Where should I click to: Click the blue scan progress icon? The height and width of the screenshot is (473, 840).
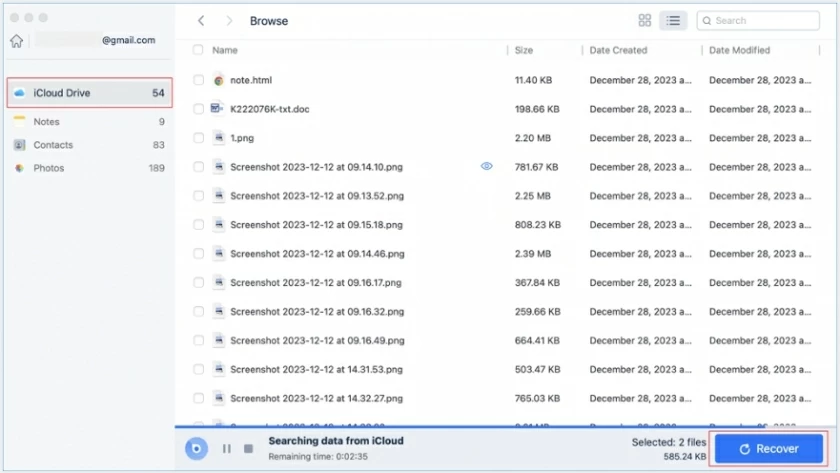(x=197, y=449)
